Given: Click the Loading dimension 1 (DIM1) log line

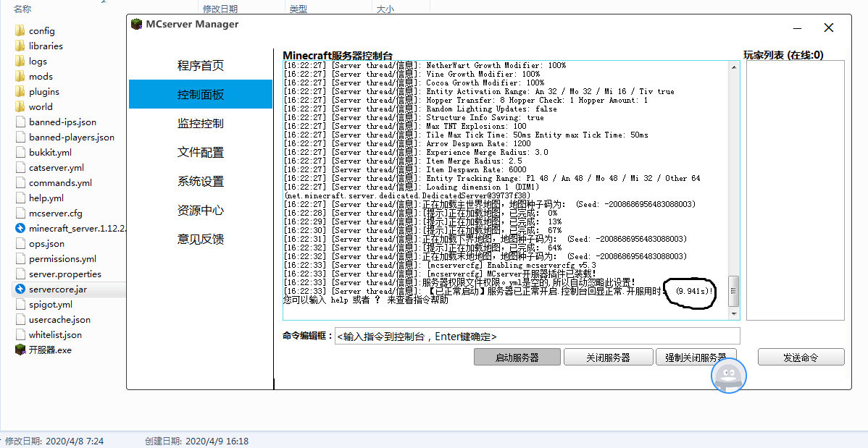Looking at the screenshot, I should coord(412,187).
